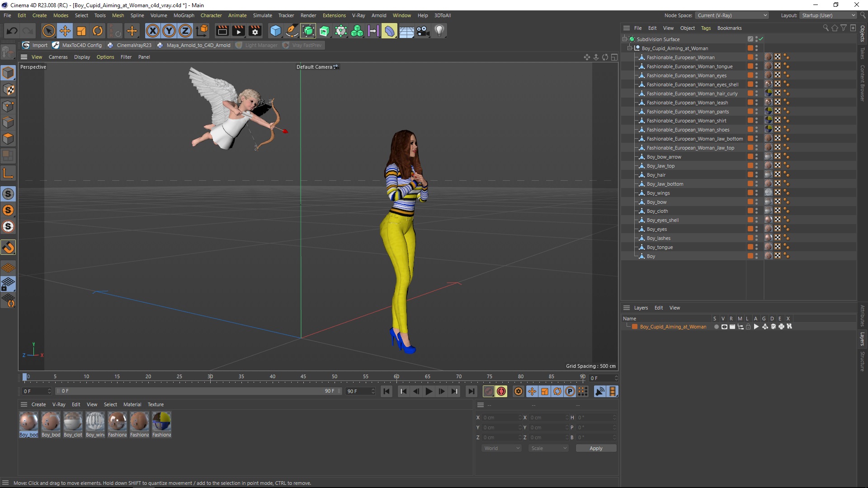Viewport: 868px width, 488px height.
Task: Select Boy_bow object in tree
Action: point(656,202)
